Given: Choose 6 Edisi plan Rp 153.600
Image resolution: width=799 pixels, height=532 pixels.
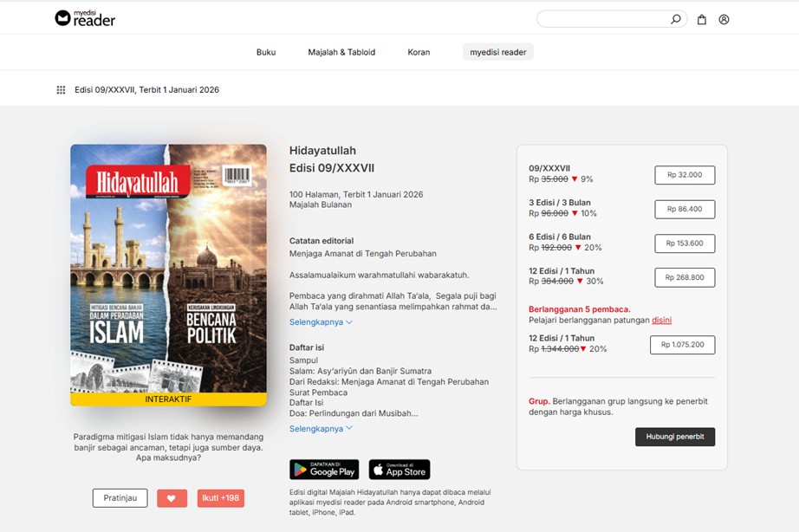Looking at the screenshot, I should pyautogui.click(x=685, y=243).
